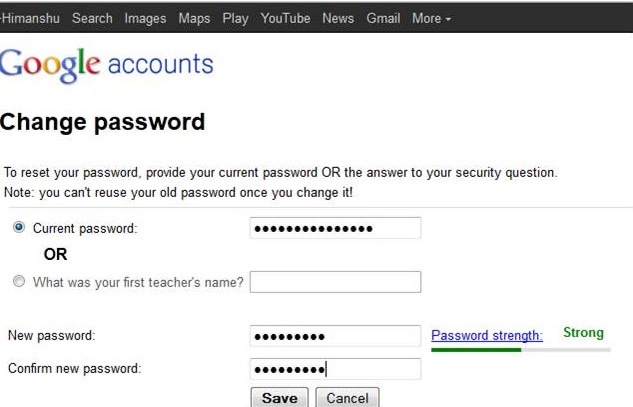This screenshot has width=633, height=407.
Task: Open Images from the navigation bar
Action: point(145,19)
